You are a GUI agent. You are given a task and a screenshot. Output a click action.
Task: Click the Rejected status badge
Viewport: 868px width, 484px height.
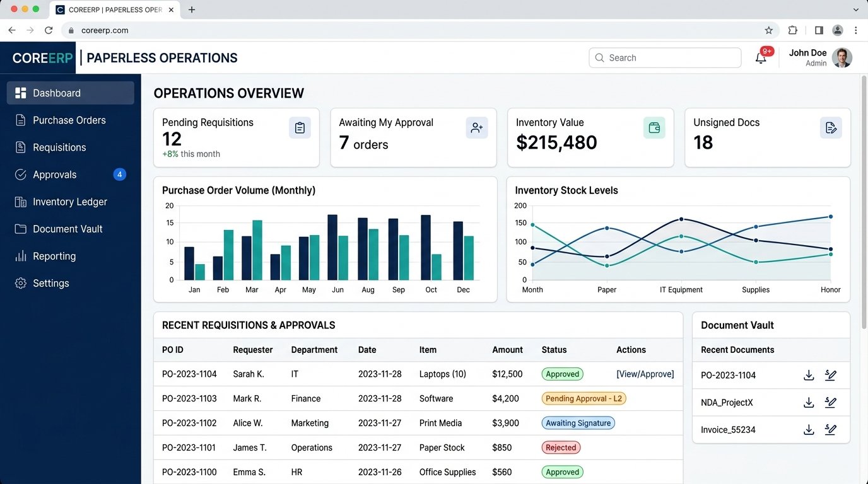coord(561,448)
